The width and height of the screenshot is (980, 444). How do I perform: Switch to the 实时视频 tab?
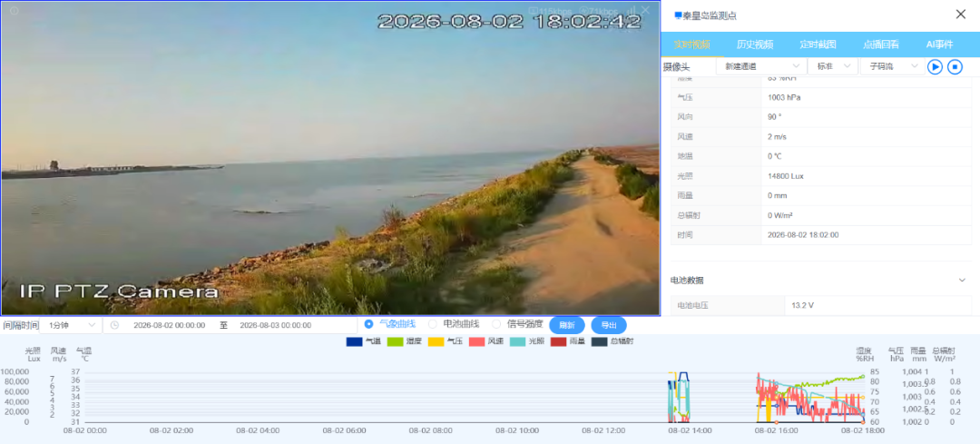691,44
